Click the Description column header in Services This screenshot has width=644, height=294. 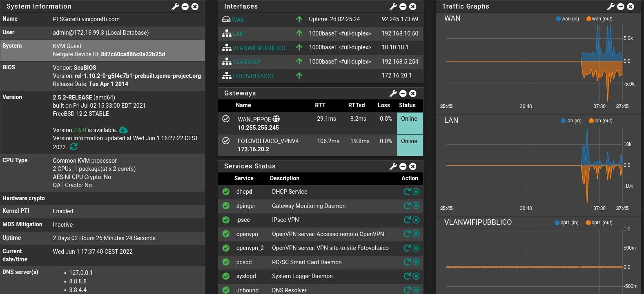(x=285, y=178)
